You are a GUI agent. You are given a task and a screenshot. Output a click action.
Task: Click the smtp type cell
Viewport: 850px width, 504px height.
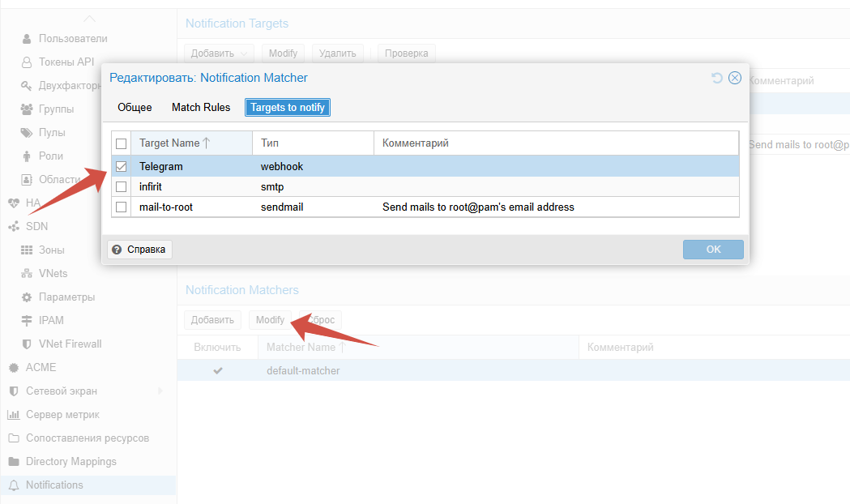tap(272, 187)
